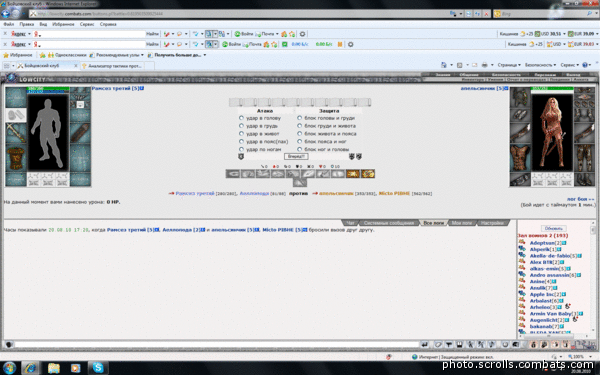600x375 pixels.
Task: Switch to the 'Все логи' tab
Action: 434,223
